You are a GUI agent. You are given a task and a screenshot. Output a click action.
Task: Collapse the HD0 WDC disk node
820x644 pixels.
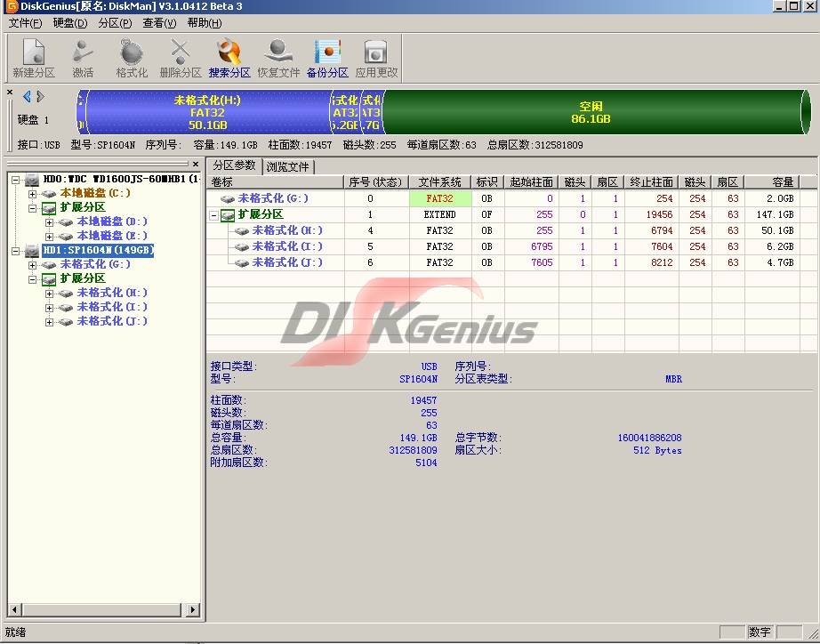[x=16, y=180]
